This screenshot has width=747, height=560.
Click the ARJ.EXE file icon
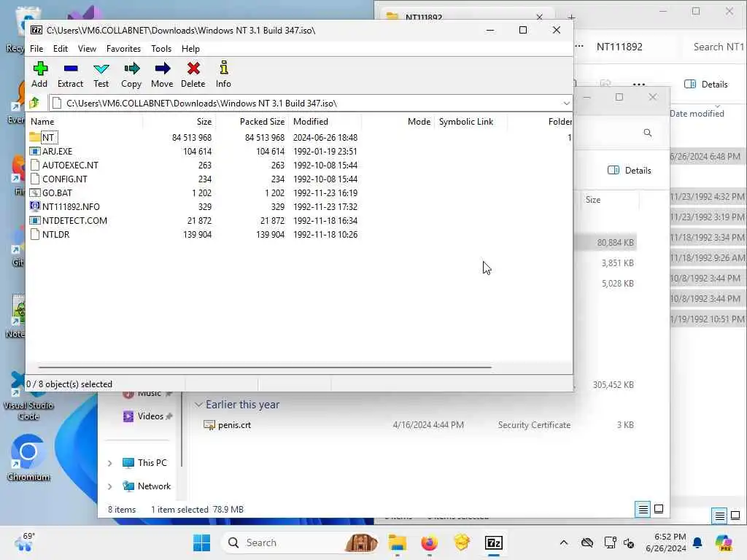(x=35, y=152)
